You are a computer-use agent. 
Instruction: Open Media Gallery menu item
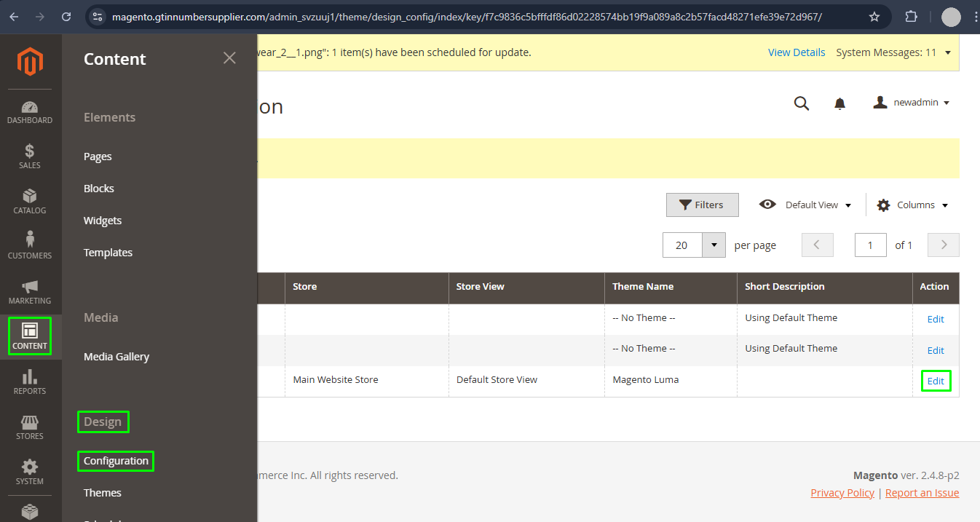coord(116,356)
